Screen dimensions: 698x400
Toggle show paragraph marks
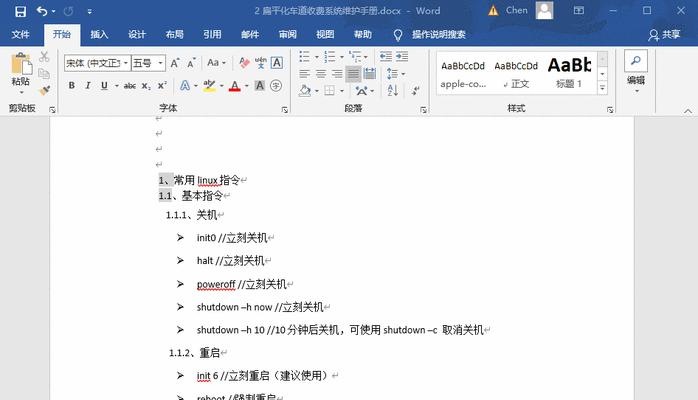pyautogui.click(x=415, y=91)
